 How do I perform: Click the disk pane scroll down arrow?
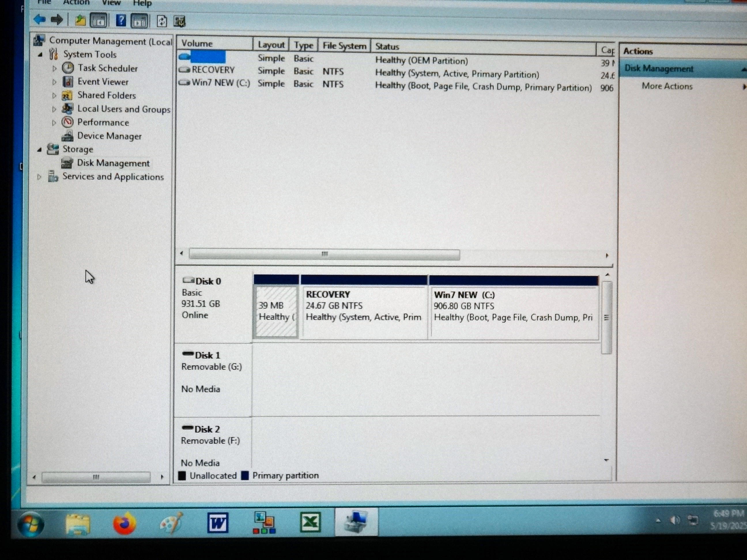606,460
